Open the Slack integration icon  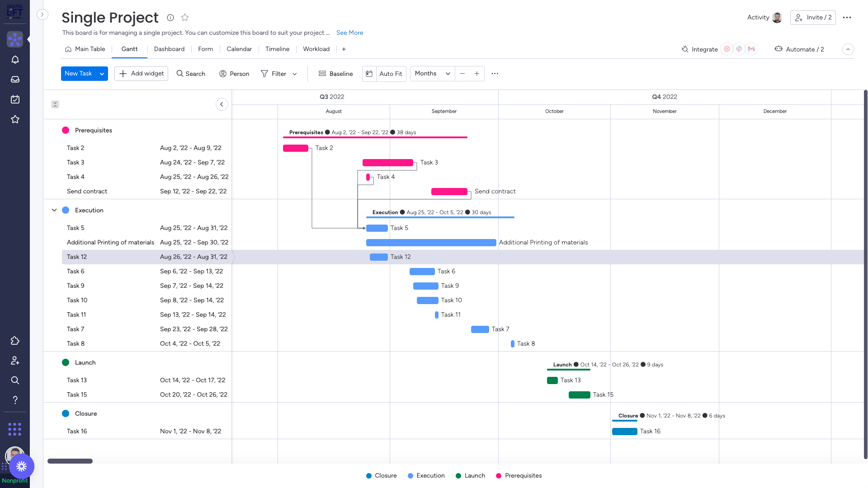point(739,49)
